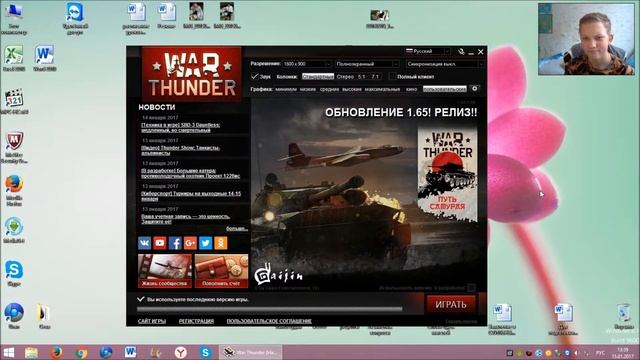Select the highlighted default speakers option
The width and height of the screenshot is (640, 360).
(318, 77)
